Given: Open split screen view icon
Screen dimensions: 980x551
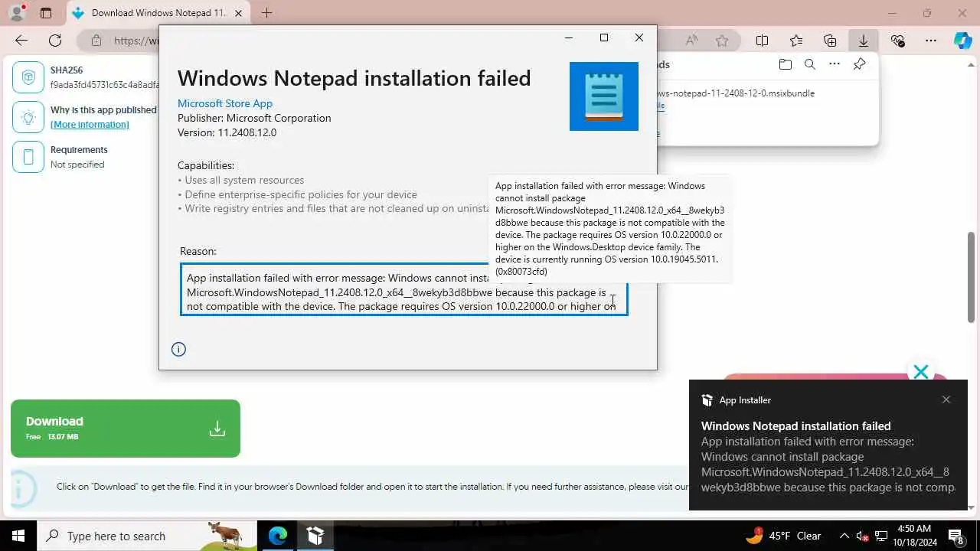Looking at the screenshot, I should point(763,41).
